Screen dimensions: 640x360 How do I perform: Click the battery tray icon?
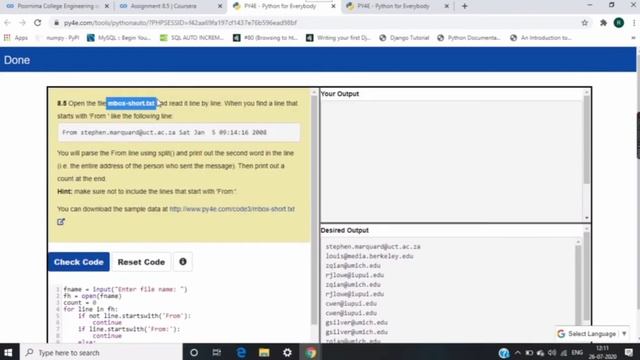pyautogui.click(x=529, y=353)
